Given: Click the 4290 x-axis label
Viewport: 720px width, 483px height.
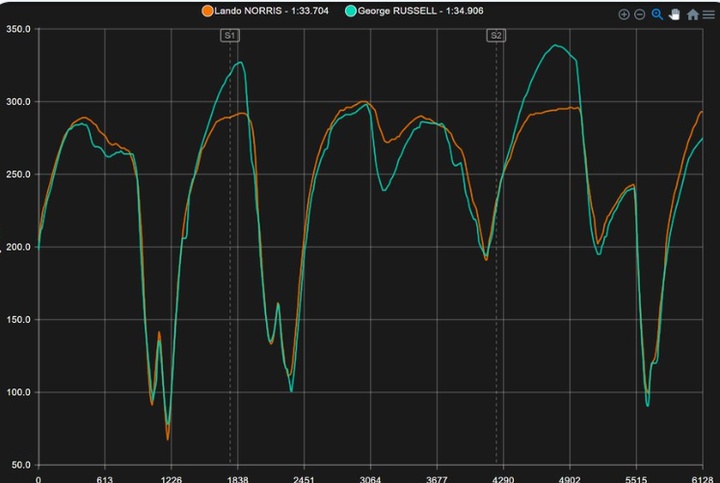Looking at the screenshot, I should point(503,479).
